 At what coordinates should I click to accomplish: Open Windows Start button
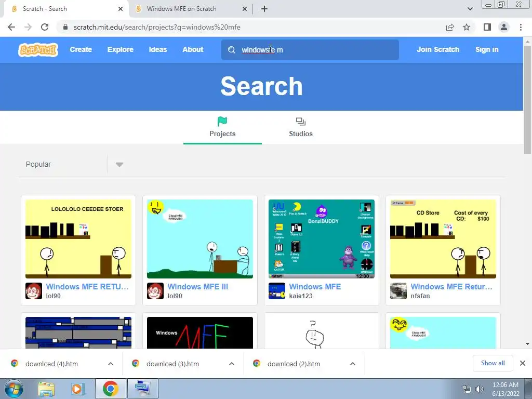14,389
